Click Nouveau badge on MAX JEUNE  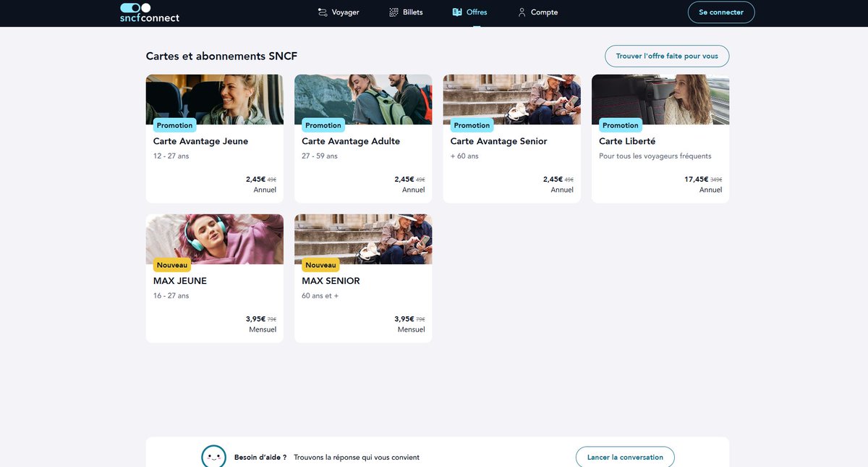pos(172,265)
